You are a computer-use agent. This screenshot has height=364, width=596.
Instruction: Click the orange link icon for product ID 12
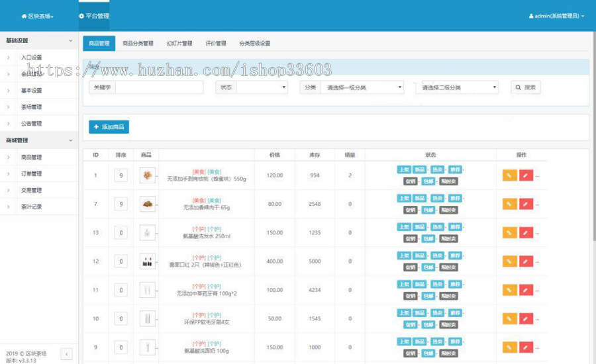(509, 261)
